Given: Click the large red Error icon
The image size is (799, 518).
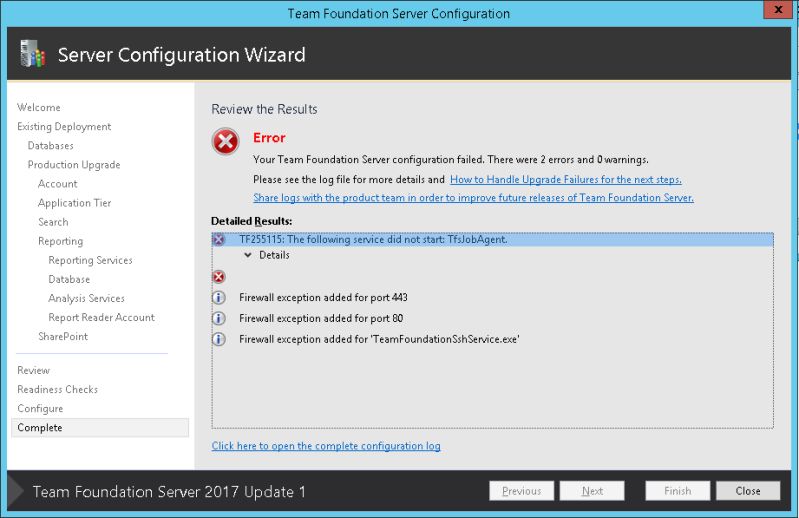Looking at the screenshot, I should [226, 141].
